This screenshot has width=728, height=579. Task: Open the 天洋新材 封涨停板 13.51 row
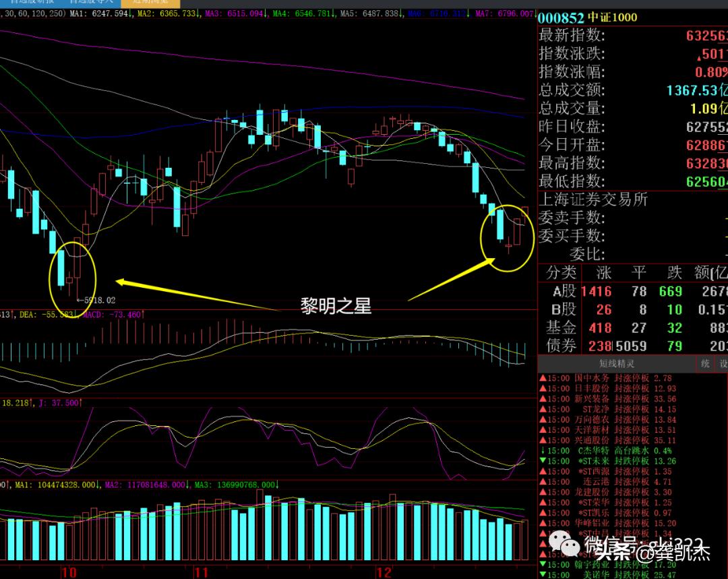[x=608, y=430]
